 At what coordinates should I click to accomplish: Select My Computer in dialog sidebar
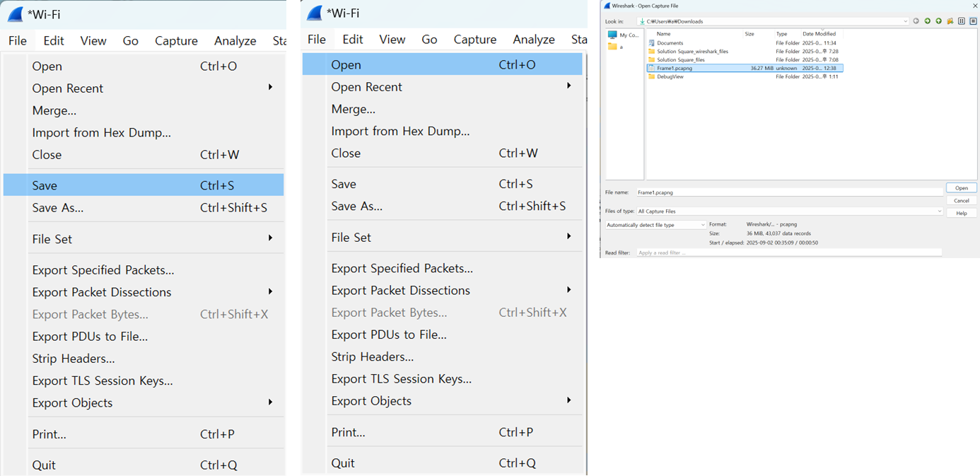coord(623,35)
